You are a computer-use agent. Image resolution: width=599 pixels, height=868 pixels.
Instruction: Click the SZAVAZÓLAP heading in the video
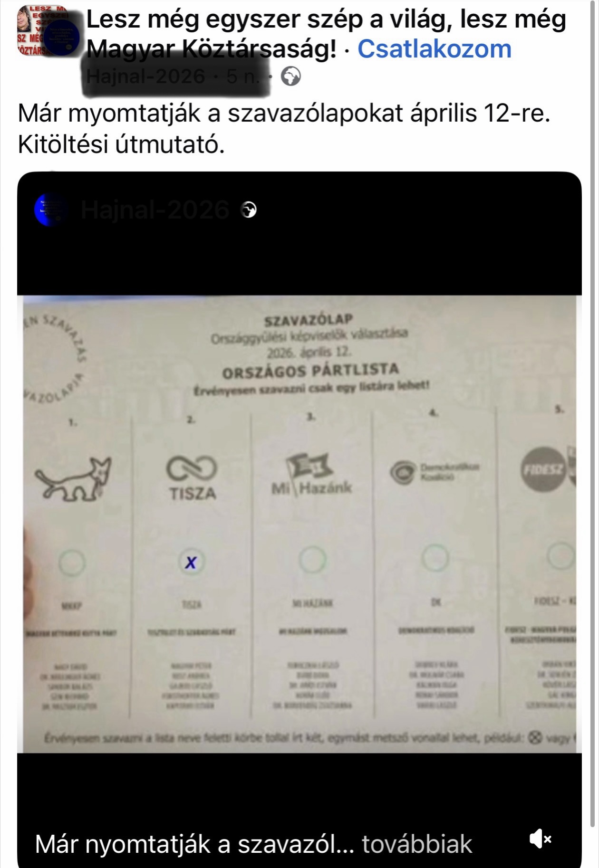pos(309,320)
